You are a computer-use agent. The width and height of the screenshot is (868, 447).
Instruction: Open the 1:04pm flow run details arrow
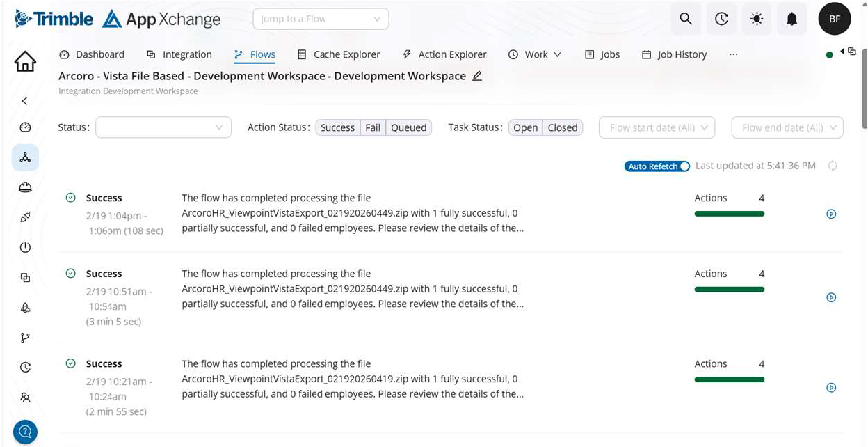click(x=831, y=214)
